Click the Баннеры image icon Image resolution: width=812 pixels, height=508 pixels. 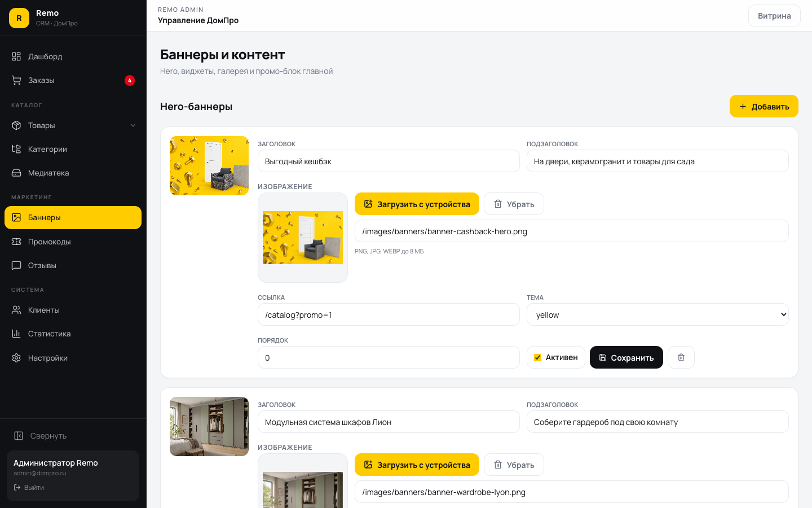pos(16,217)
